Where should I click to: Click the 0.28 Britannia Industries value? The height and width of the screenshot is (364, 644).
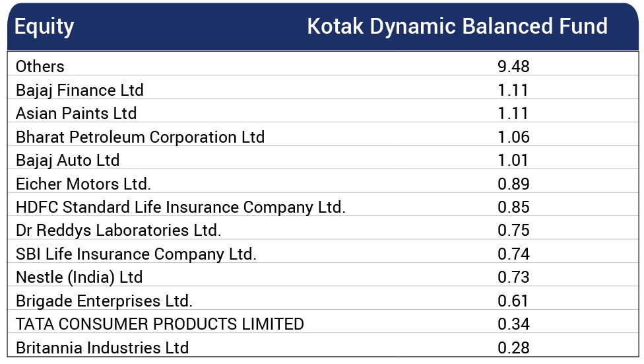[513, 348]
